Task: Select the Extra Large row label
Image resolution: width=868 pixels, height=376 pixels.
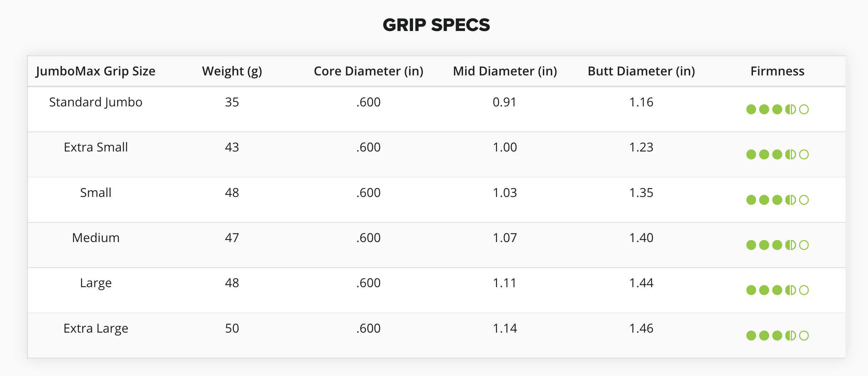Action: coord(96,328)
